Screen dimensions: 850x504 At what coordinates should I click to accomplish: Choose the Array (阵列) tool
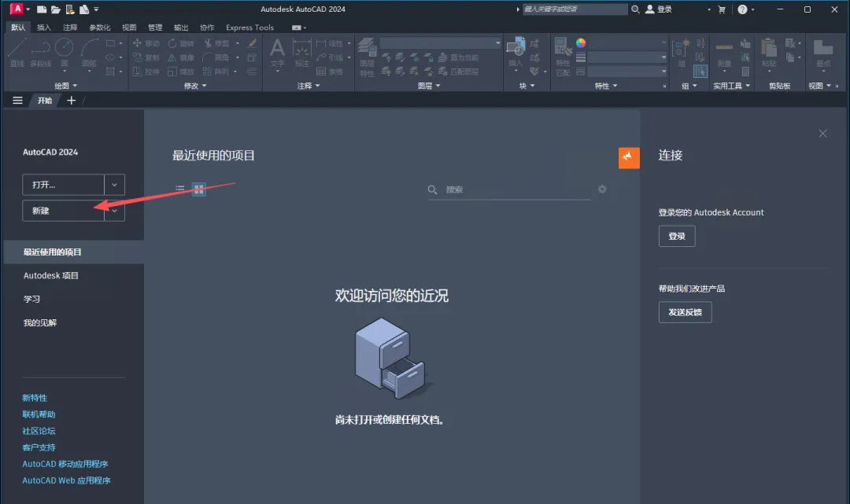pos(216,72)
